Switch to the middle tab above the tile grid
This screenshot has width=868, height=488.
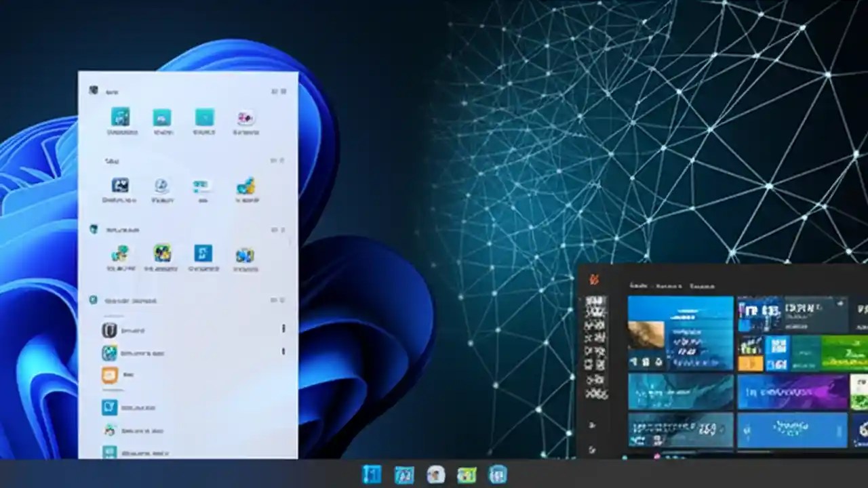tap(669, 286)
